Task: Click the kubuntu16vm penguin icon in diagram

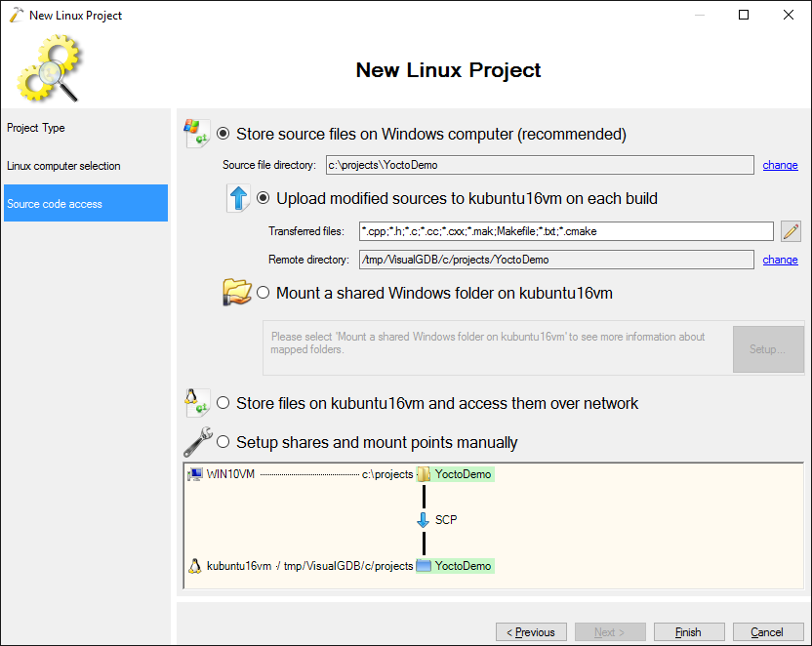Action: (x=195, y=566)
